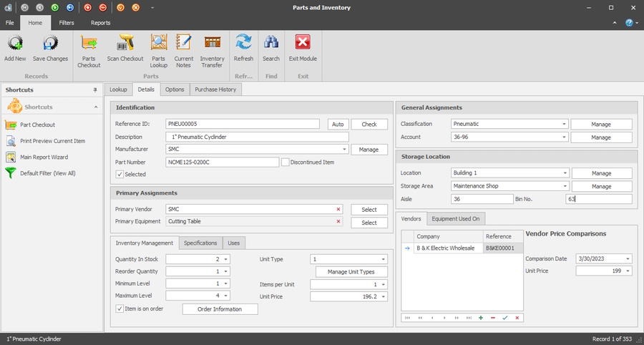Viewport: 644px width, 345px height.
Task: Click into the Part Number field
Action: pyautogui.click(x=223, y=162)
